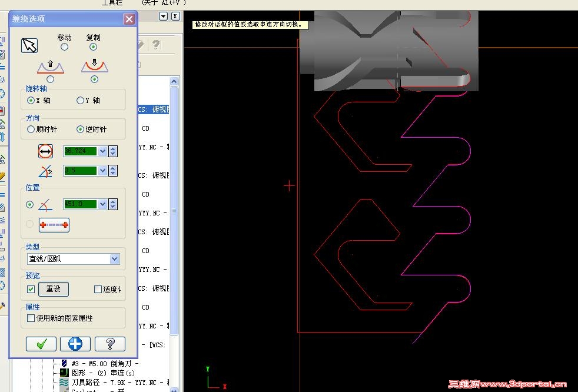The width and height of the screenshot is (578, 392).
Task: Click the angle tolerance icon beside the 0.5 field
Action: click(45, 171)
